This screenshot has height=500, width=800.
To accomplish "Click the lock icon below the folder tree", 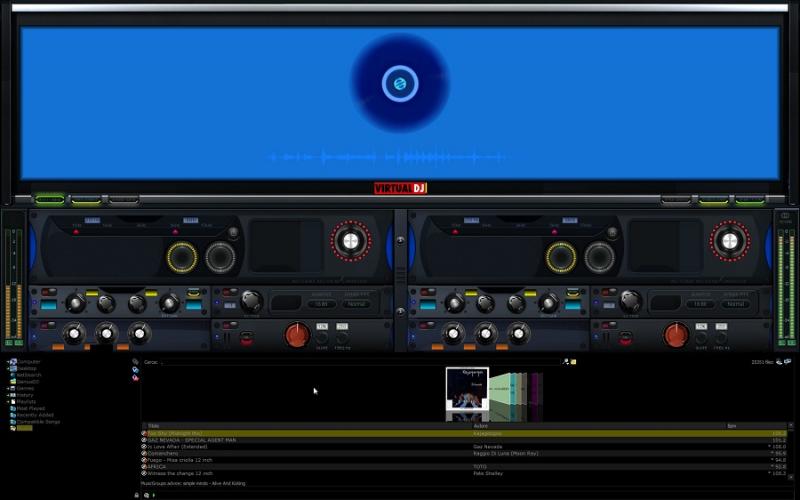I will tap(136, 495).
